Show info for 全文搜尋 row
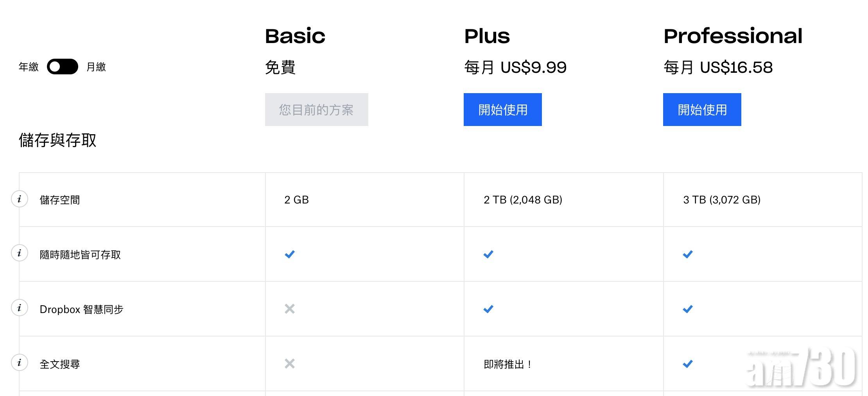Viewport: 868px width, 396px height. coord(19,363)
